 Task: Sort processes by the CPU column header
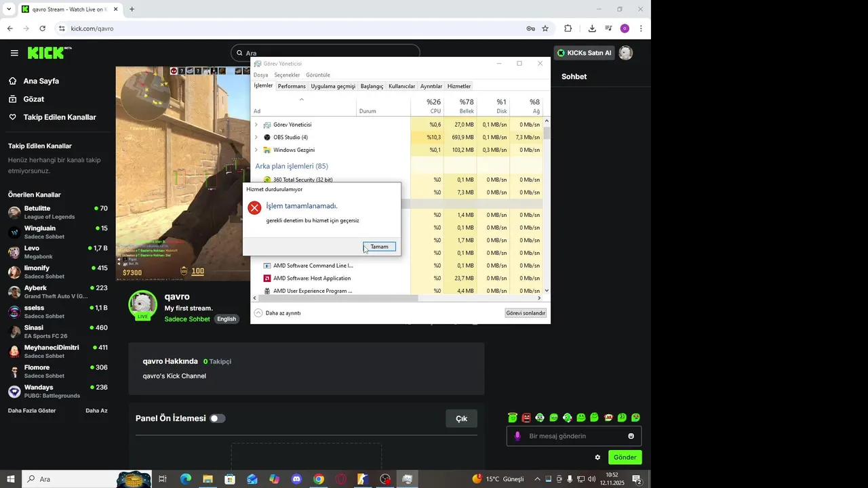click(x=427, y=106)
